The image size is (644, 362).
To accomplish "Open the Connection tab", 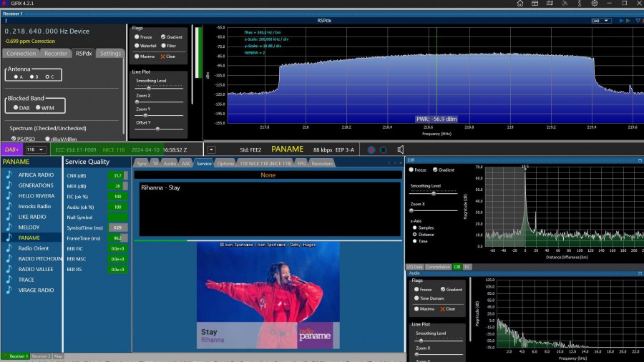I will (21, 54).
